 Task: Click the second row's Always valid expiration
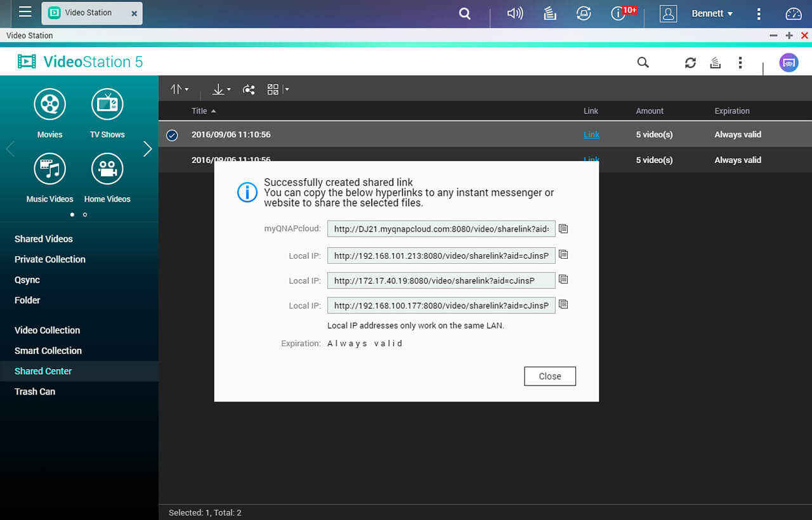pyautogui.click(x=738, y=160)
